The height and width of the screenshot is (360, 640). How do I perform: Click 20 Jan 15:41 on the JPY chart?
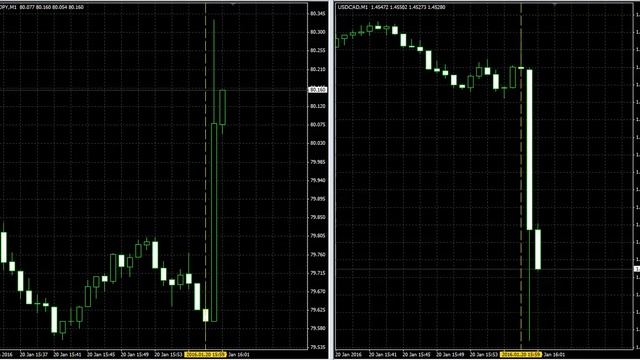68,355
